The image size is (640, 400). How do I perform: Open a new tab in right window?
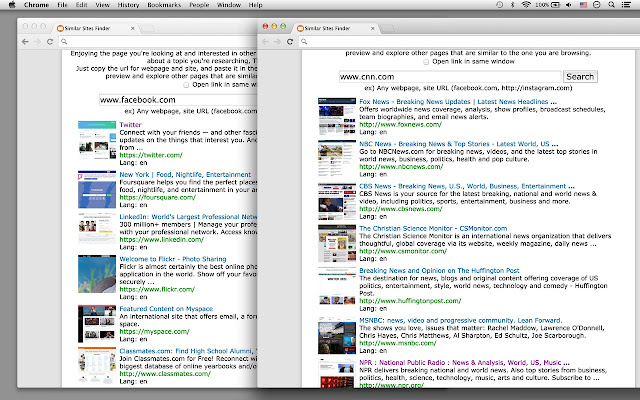[387, 29]
